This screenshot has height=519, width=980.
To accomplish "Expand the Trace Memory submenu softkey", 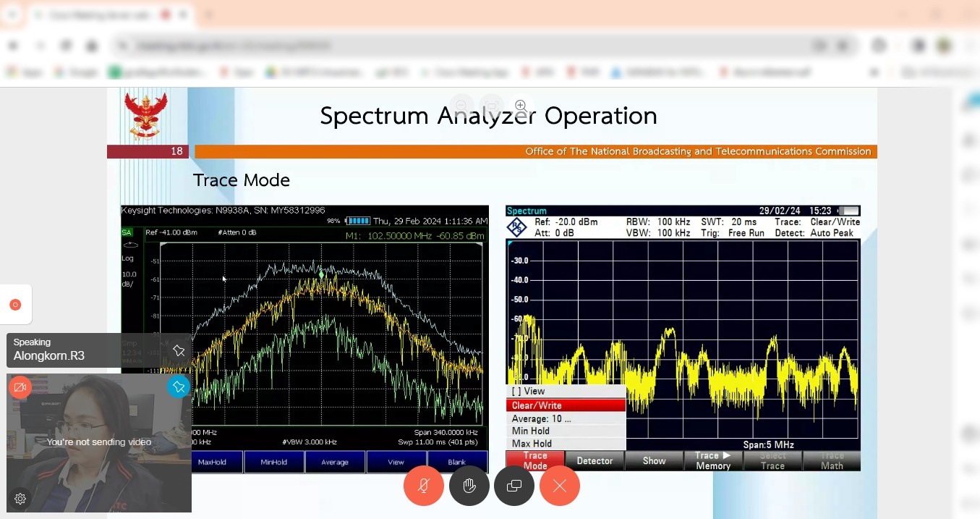I will coord(713,461).
